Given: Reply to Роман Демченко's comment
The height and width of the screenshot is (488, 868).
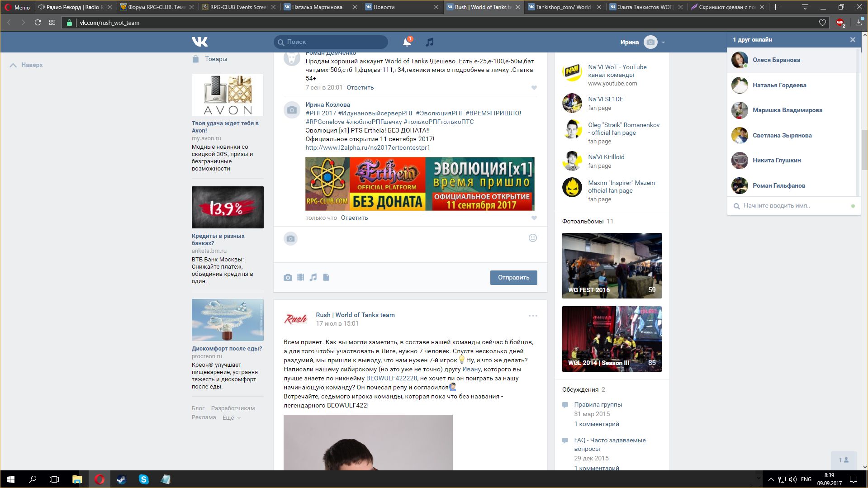Looking at the screenshot, I should coord(360,88).
